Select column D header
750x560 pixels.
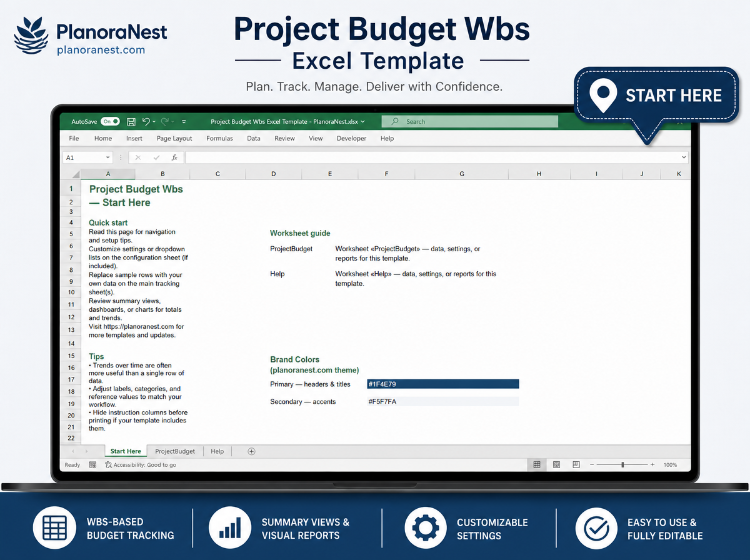274,174
